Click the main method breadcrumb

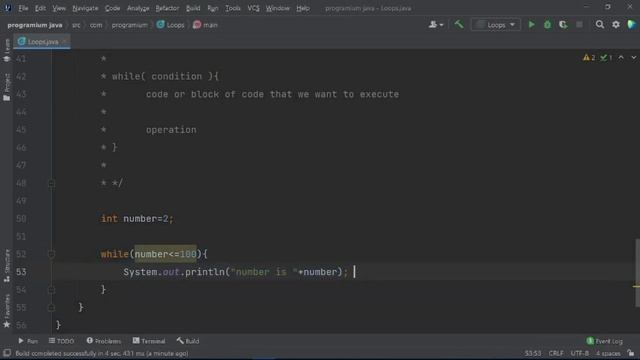[x=205, y=25]
